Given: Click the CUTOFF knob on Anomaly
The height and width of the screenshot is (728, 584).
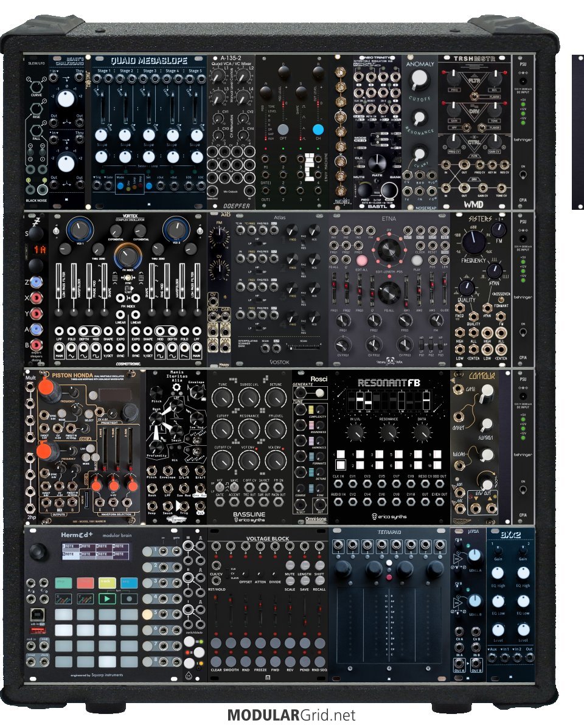Looking at the screenshot, I should (x=419, y=80).
